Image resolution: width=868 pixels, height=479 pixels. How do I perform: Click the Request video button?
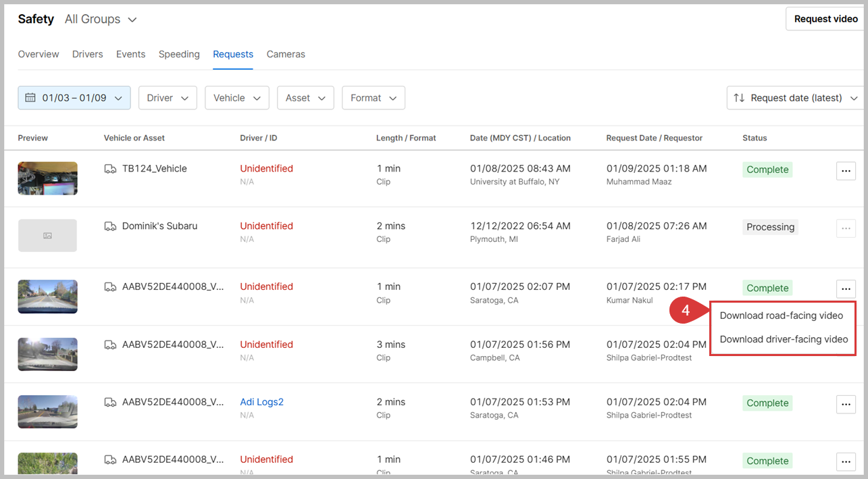point(825,19)
